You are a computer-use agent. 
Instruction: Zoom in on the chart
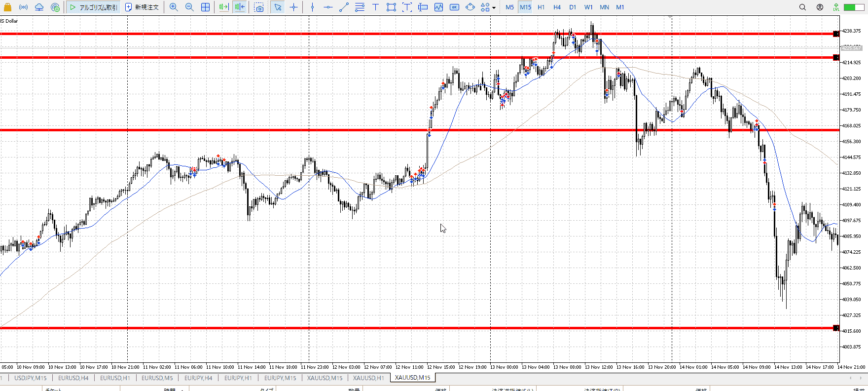click(174, 7)
